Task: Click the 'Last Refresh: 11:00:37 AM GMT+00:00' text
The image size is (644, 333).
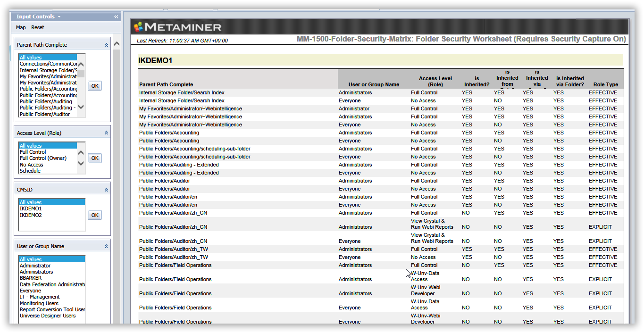Action: (182, 41)
